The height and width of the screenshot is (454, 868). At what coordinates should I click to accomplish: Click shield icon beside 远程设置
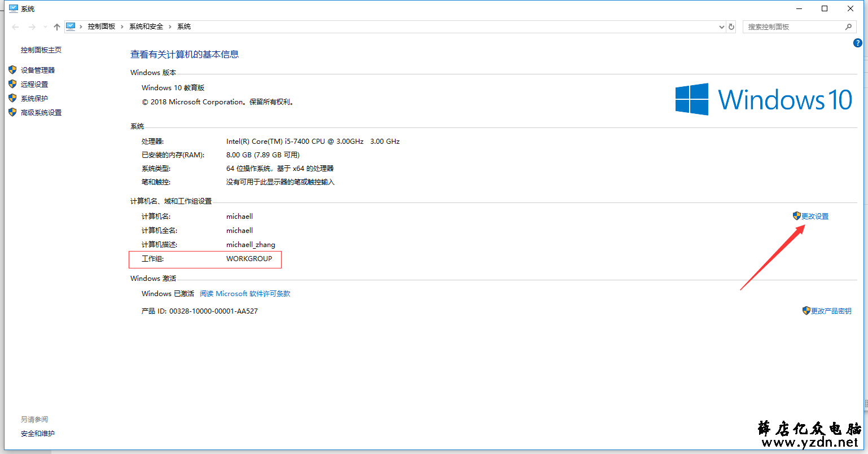point(12,84)
